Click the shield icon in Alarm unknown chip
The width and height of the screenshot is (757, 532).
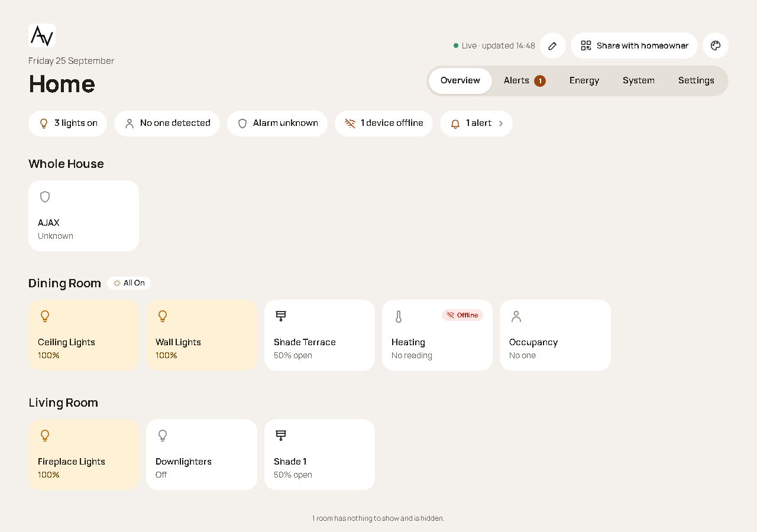(242, 124)
